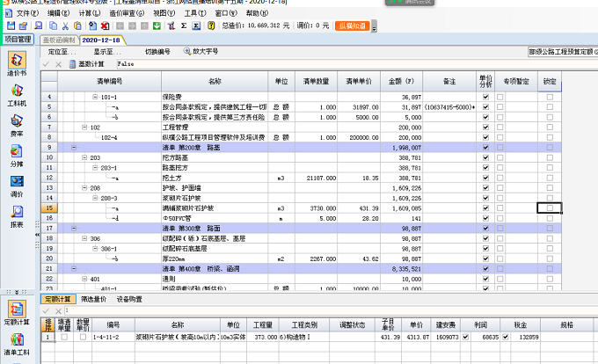Click the grayed up arrow toolbar icon
This screenshot has height=364, width=598.
(x=144, y=25)
